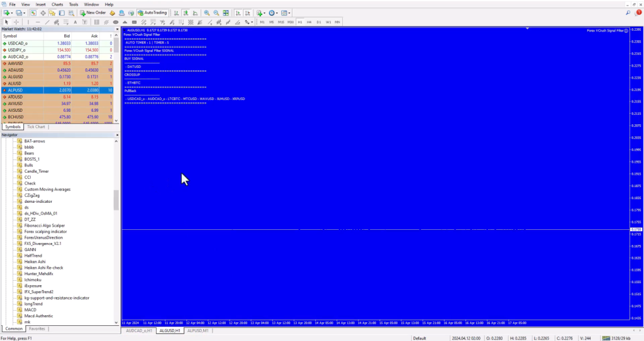Select the crosshair cursor tool
This screenshot has width=644, height=341.
17,22
